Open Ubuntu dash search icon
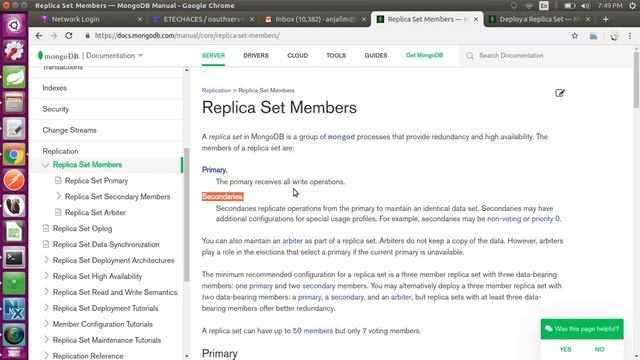 click(x=14, y=25)
